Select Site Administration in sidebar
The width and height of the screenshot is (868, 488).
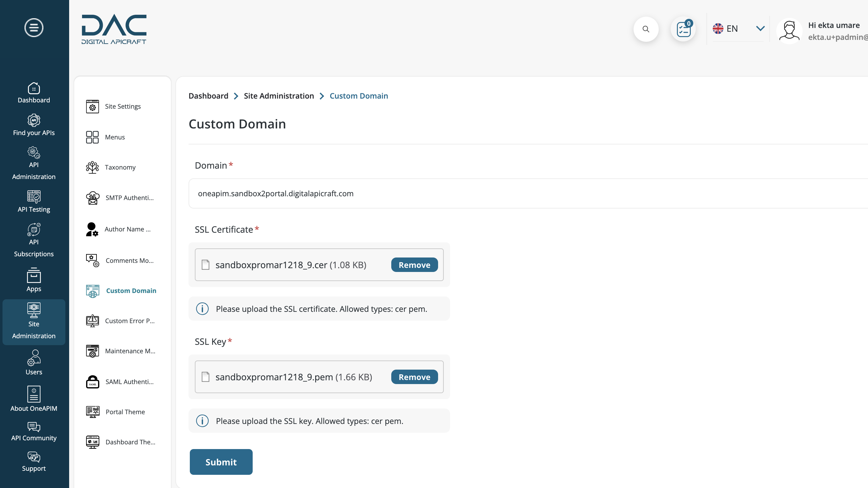click(34, 322)
